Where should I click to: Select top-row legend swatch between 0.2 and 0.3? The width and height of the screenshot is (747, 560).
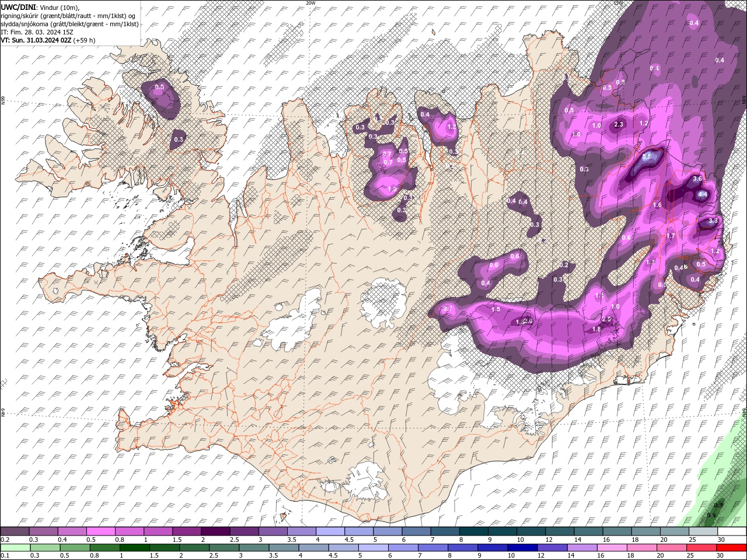coord(15,531)
